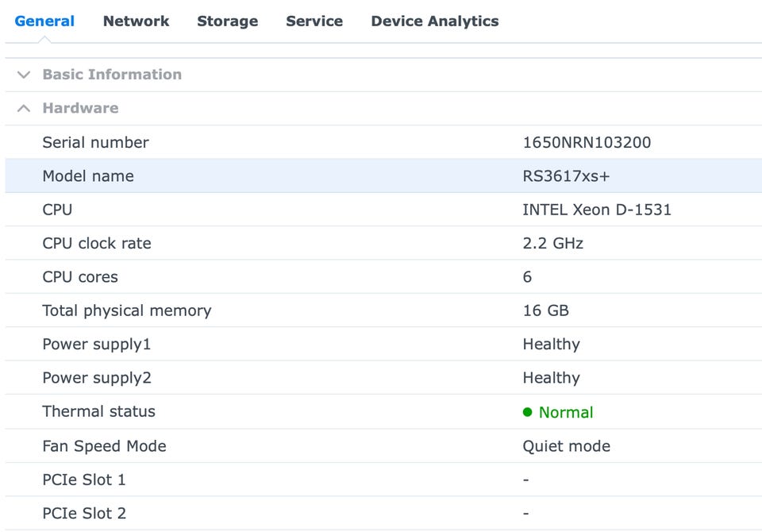
Task: Click the Basic Information section header
Action: [x=112, y=75]
